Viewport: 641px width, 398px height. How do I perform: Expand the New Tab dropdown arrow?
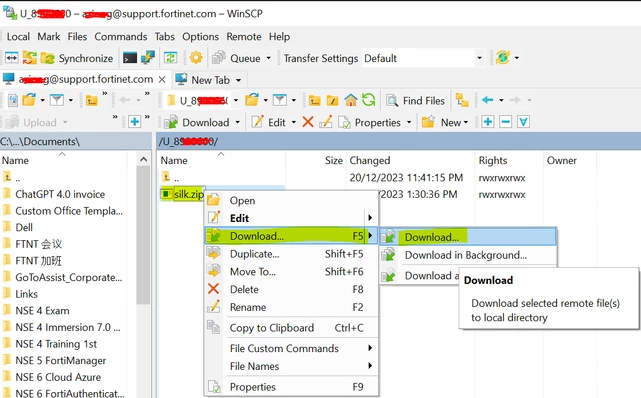click(238, 80)
